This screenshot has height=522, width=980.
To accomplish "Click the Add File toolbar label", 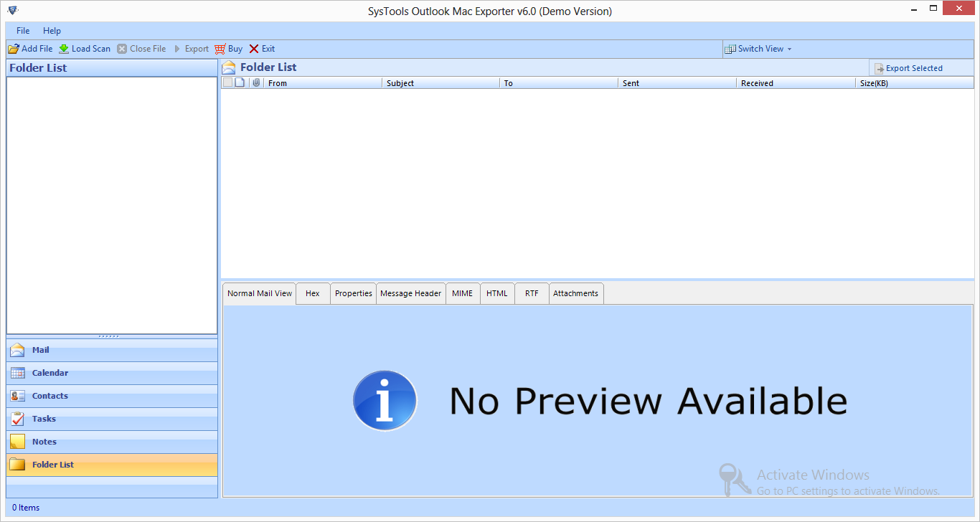I will 37,49.
